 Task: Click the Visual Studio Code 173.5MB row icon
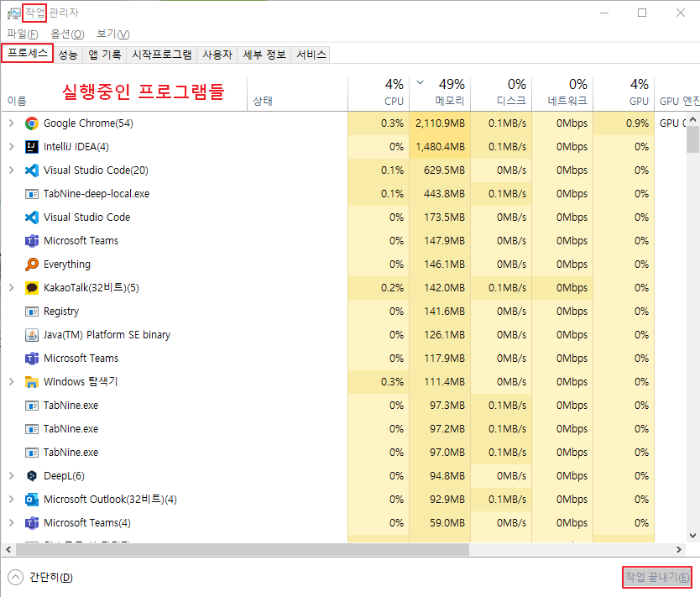(32, 217)
